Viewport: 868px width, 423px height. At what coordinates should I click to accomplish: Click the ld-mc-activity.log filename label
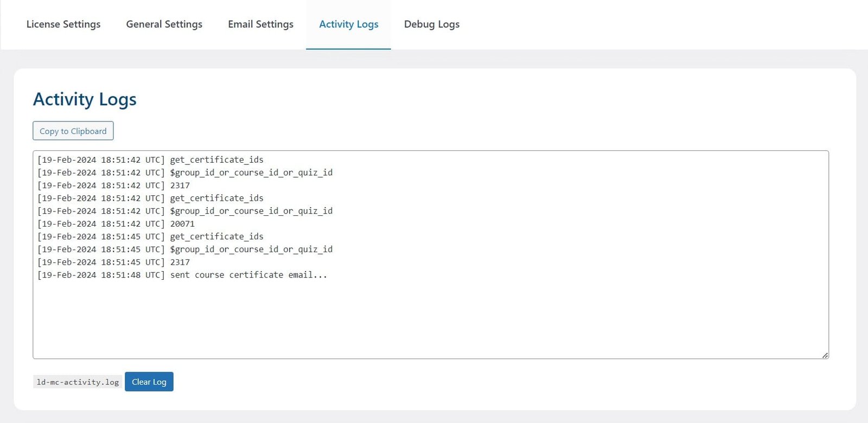pyautogui.click(x=78, y=382)
